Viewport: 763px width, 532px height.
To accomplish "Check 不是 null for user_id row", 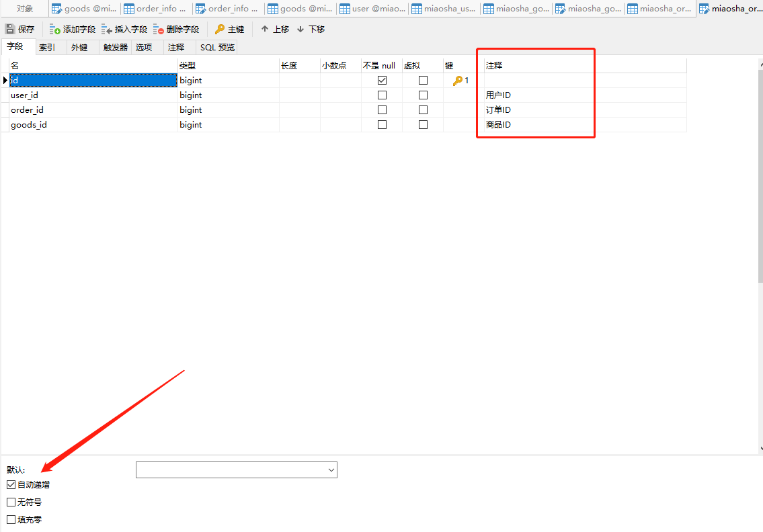I will coord(382,95).
